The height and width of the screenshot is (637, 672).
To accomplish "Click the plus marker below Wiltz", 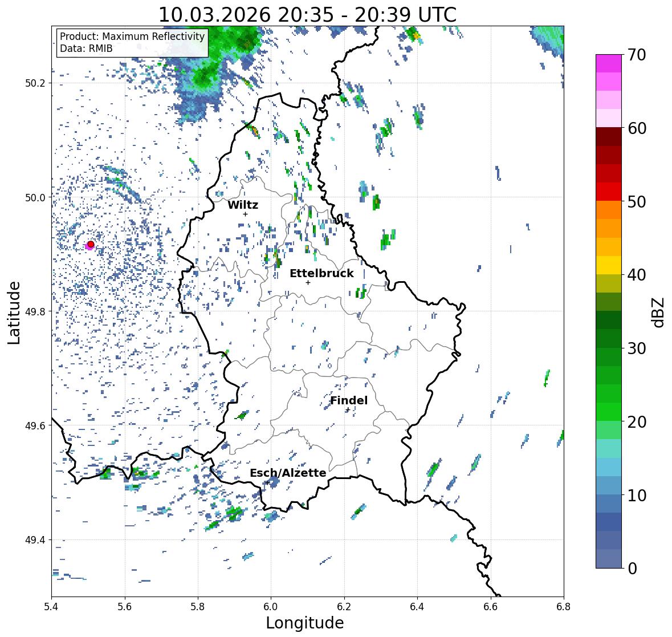I will point(245,214).
